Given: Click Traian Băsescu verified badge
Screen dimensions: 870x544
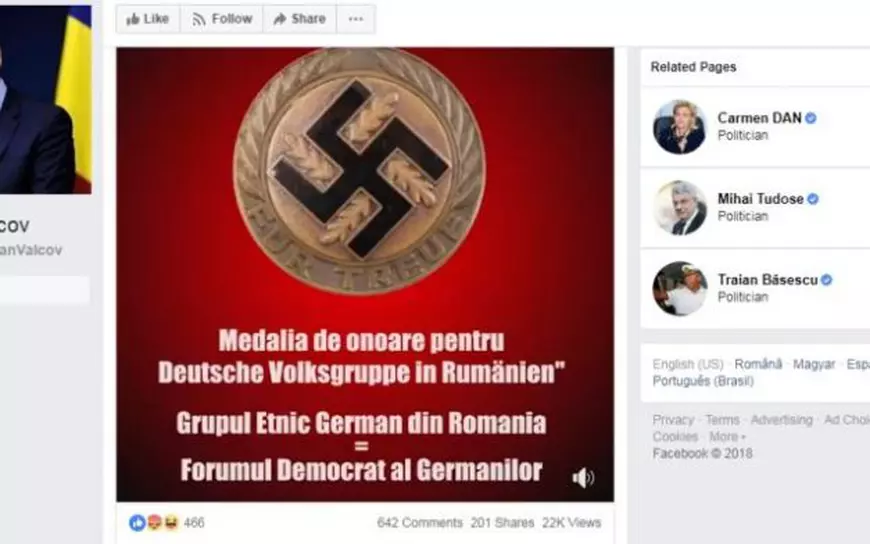Looking at the screenshot, I should (827, 280).
